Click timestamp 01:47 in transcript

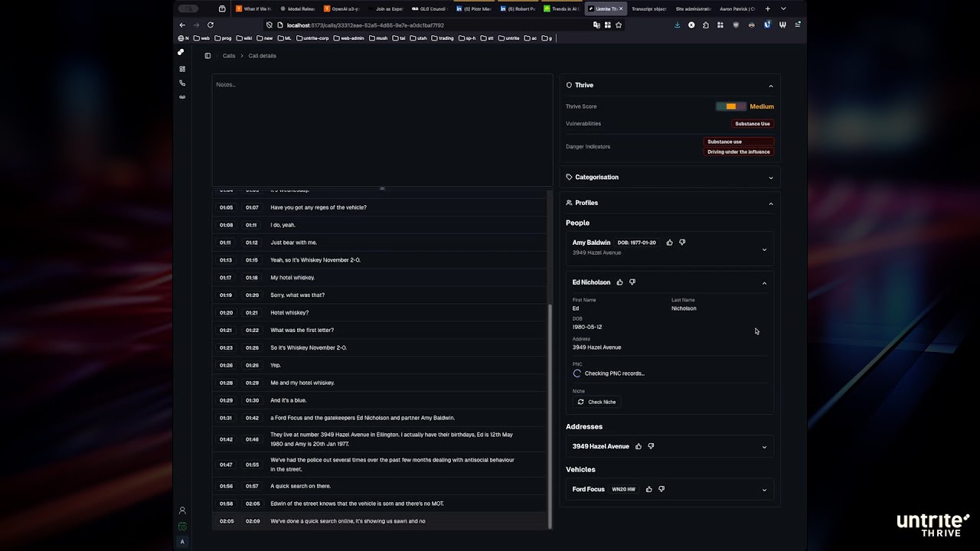click(x=226, y=465)
